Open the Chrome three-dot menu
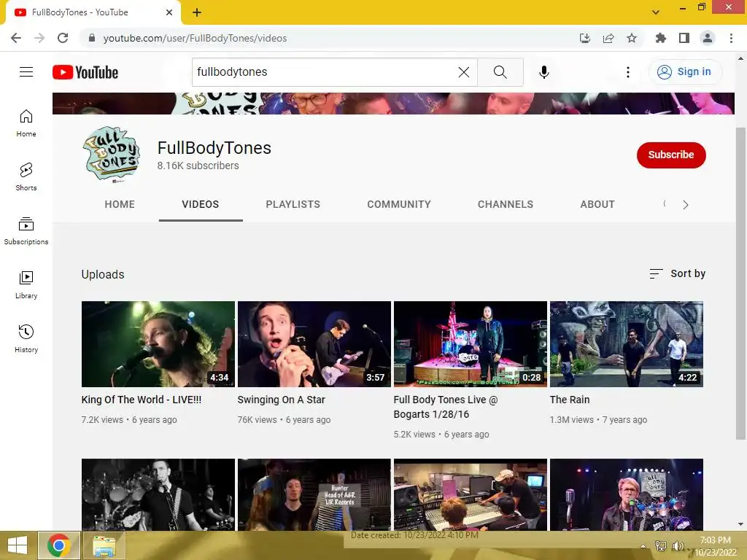 (x=731, y=38)
